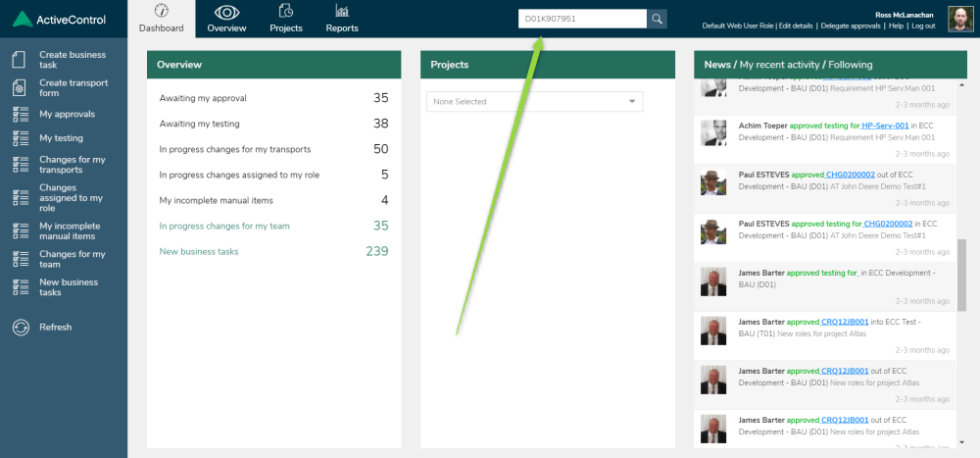This screenshot has width=980, height=458.
Task: Select the News tab in activity panel
Action: 717,65
